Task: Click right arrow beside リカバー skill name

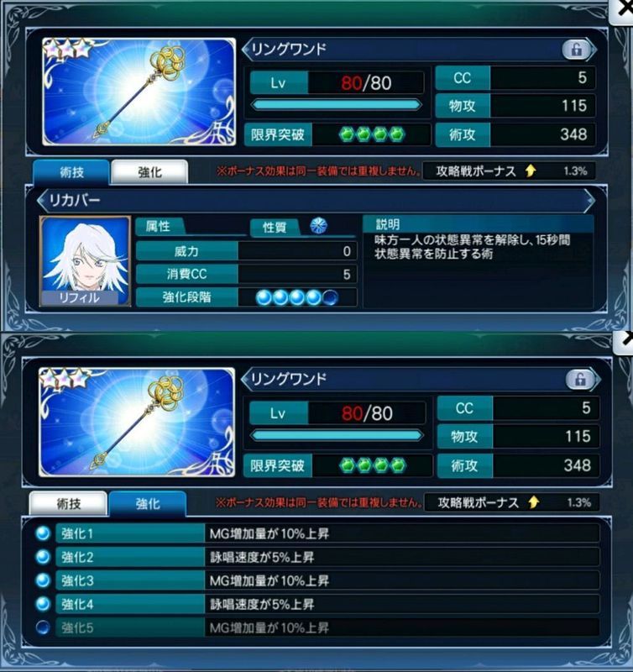Action: (589, 200)
